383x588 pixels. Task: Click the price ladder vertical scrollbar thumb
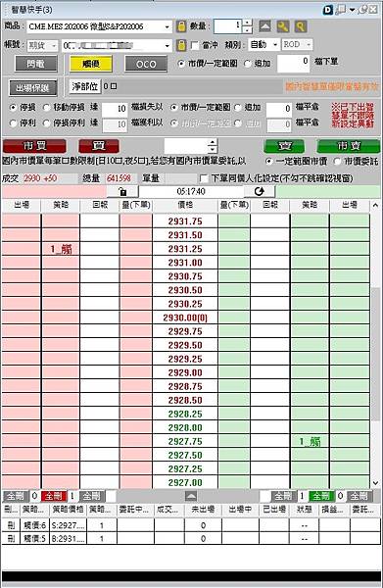[x=375, y=354]
